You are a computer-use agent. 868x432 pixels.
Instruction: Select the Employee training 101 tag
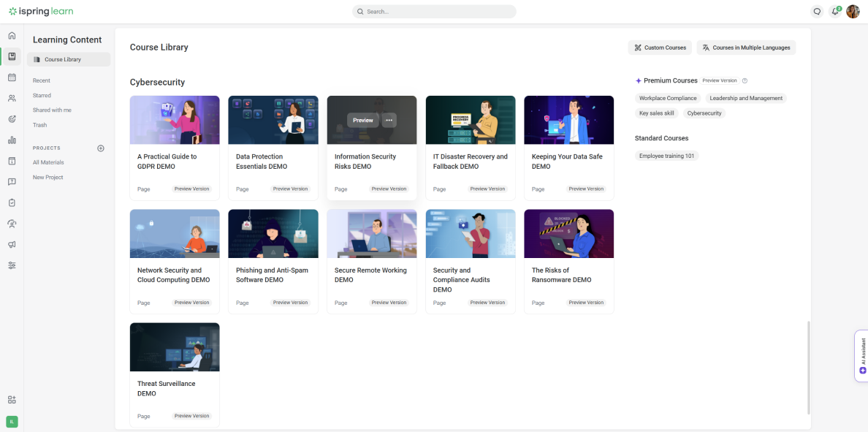(666, 156)
